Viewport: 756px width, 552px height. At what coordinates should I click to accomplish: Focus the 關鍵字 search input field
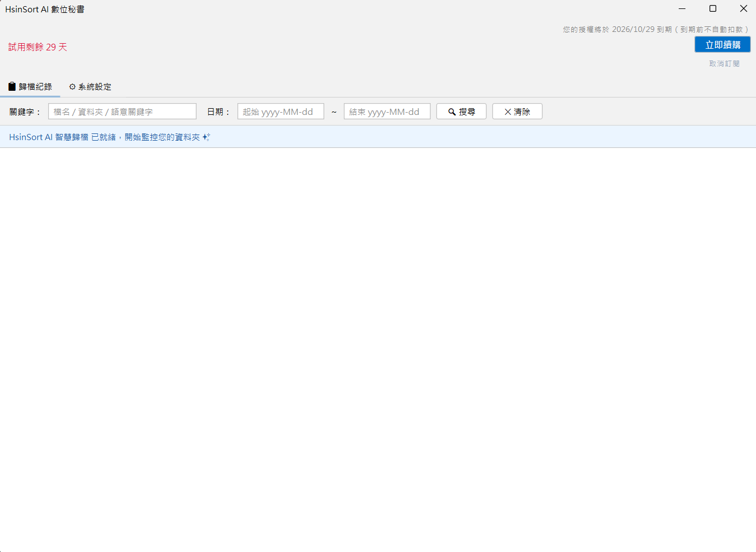pyautogui.click(x=122, y=112)
